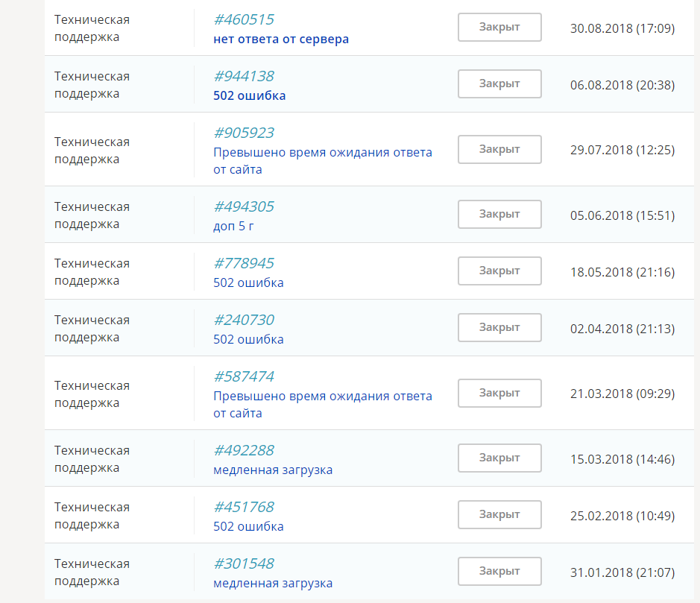Open ticket #494305
Image resolution: width=700 pixels, height=603 pixels.
244,206
